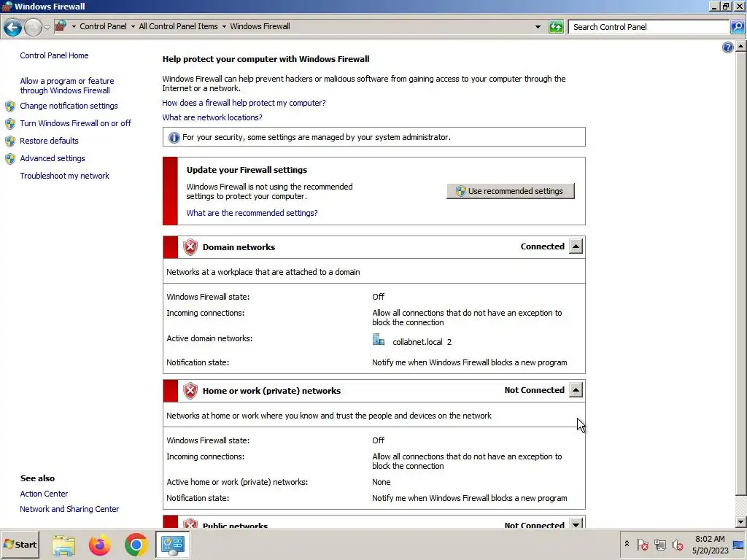Open the Help question mark icon
747x560 pixels.
click(727, 47)
